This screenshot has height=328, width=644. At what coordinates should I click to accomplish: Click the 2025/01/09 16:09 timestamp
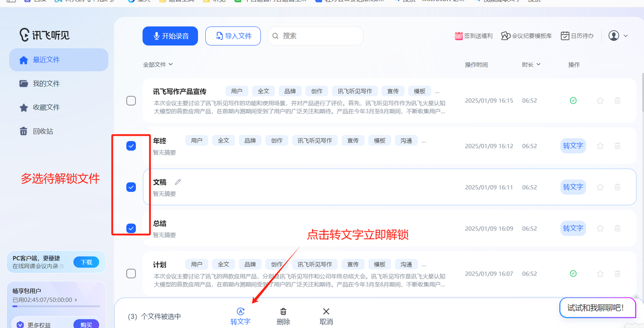(x=489, y=228)
